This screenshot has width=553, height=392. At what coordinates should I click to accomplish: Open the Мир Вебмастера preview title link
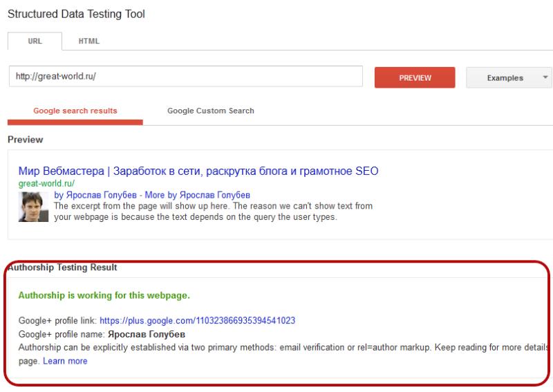tap(198, 171)
